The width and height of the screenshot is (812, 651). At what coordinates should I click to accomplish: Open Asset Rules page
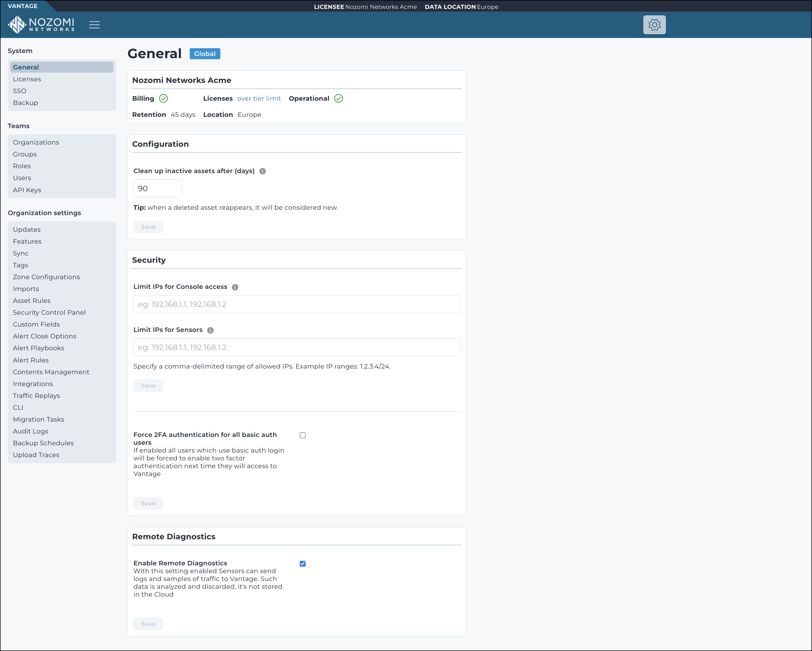pyautogui.click(x=32, y=300)
